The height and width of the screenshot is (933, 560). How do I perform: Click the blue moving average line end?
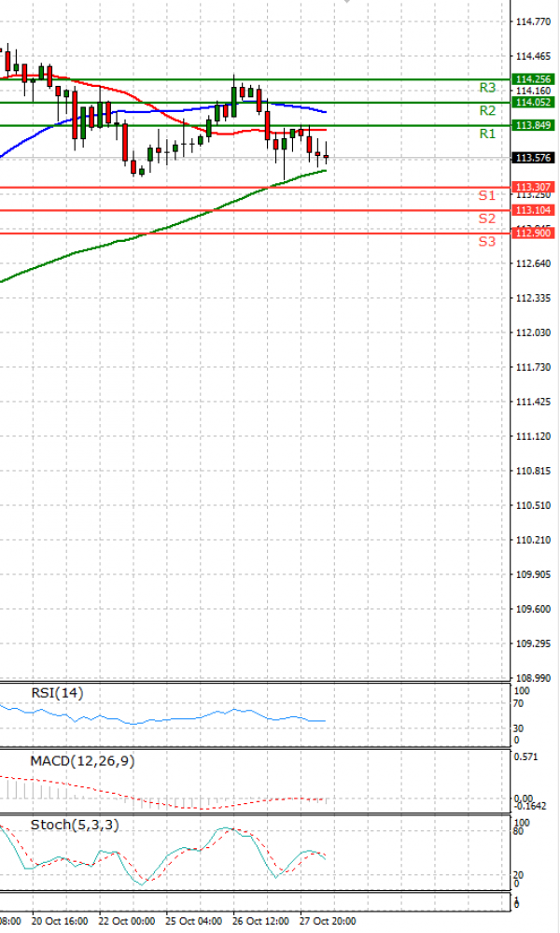point(325,112)
